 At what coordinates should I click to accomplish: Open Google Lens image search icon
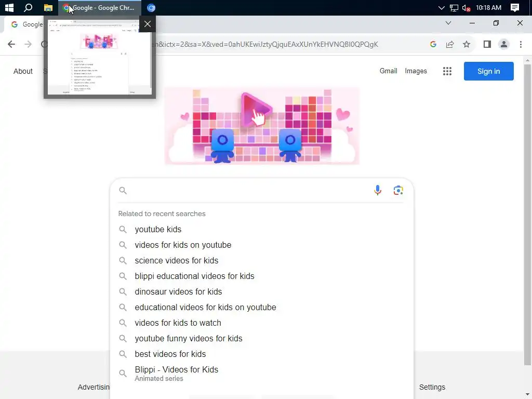click(398, 190)
